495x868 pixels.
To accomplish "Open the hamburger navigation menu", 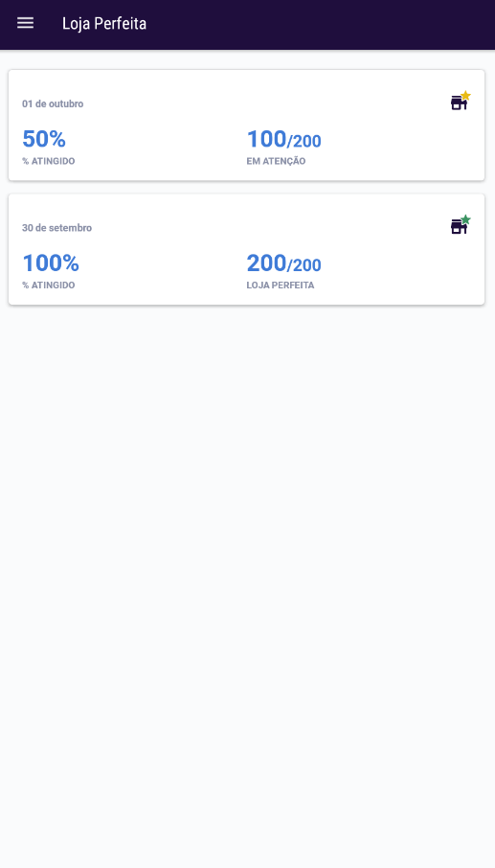I will click(x=26, y=23).
